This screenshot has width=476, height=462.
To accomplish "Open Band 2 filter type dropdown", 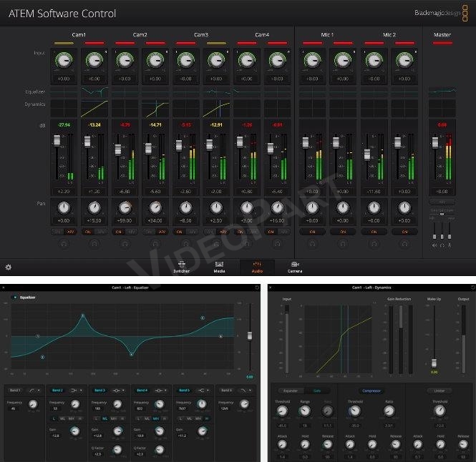I will click(76, 390).
